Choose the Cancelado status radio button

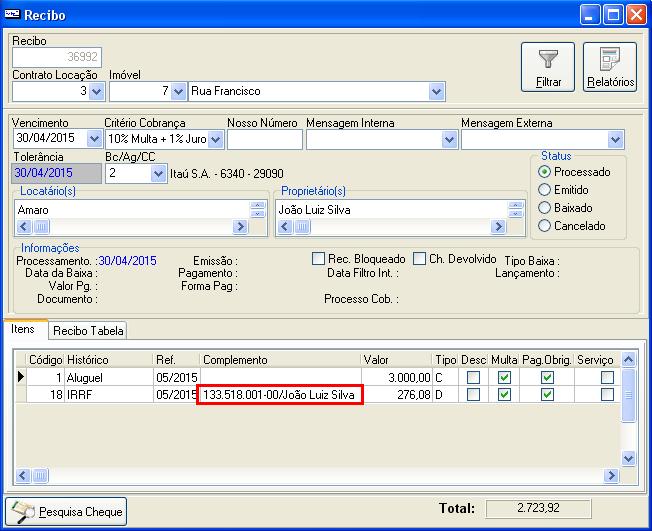(x=544, y=226)
